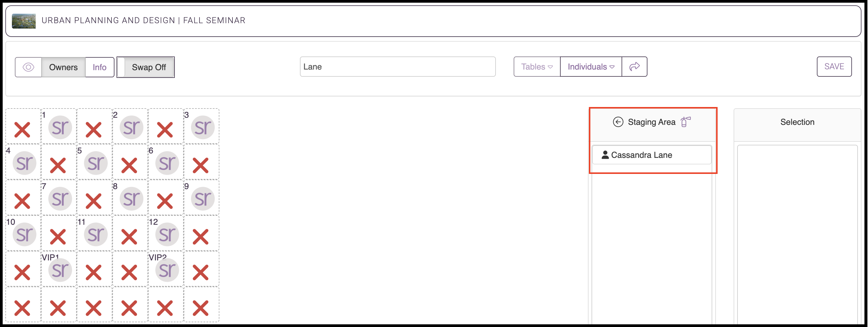The image size is (868, 327).
Task: Click the red X right of table 12
Action: (201, 237)
